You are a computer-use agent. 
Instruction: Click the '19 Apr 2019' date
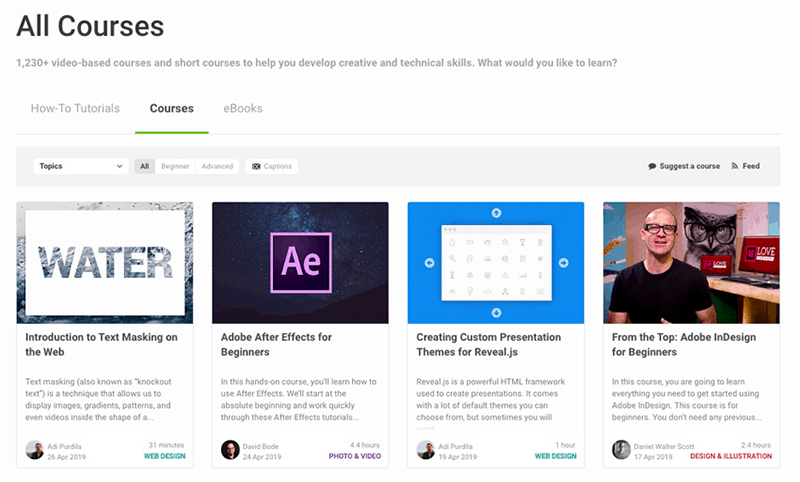click(458, 457)
